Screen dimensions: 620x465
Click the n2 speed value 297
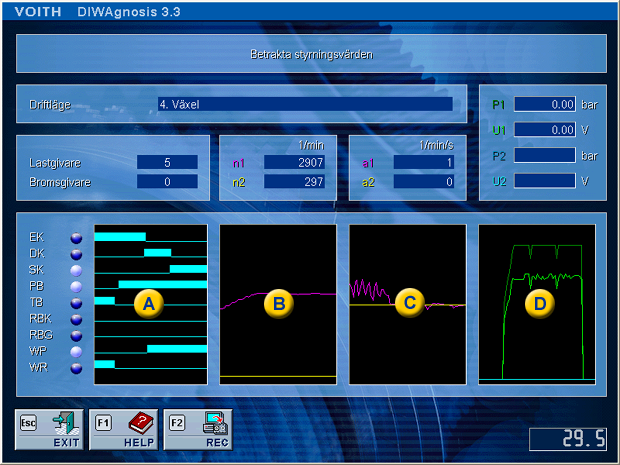(295, 181)
